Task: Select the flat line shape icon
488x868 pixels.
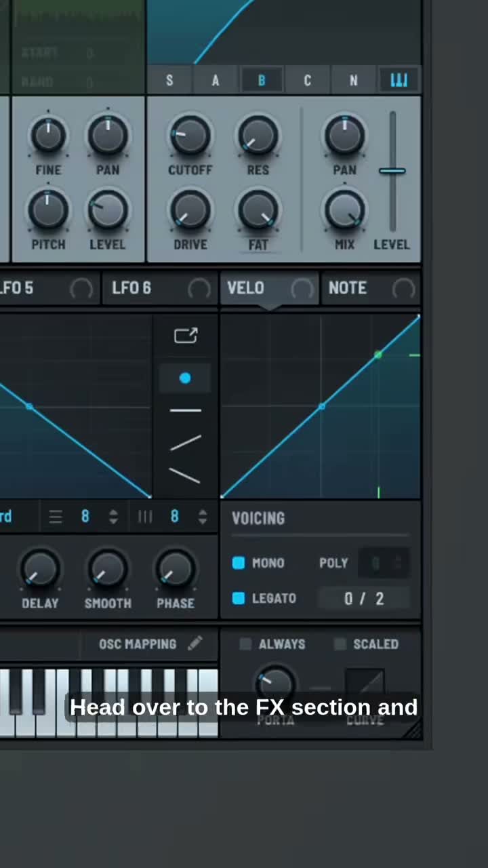Action: click(185, 411)
